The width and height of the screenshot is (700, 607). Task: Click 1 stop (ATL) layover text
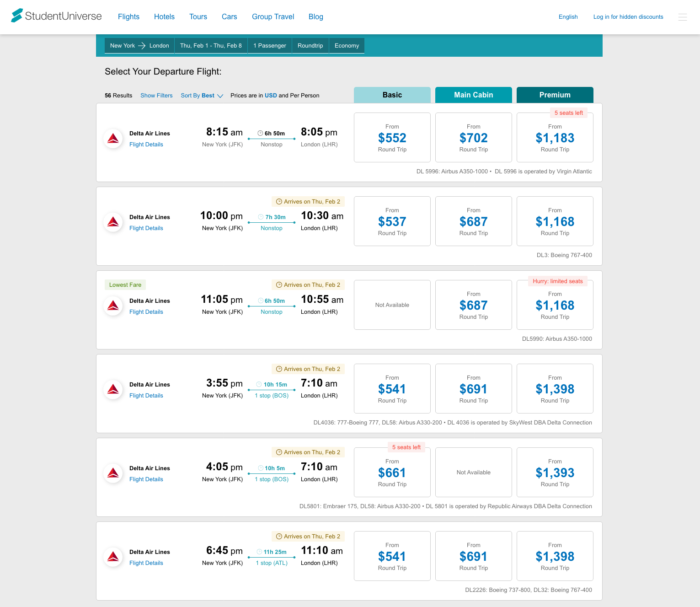tap(272, 563)
